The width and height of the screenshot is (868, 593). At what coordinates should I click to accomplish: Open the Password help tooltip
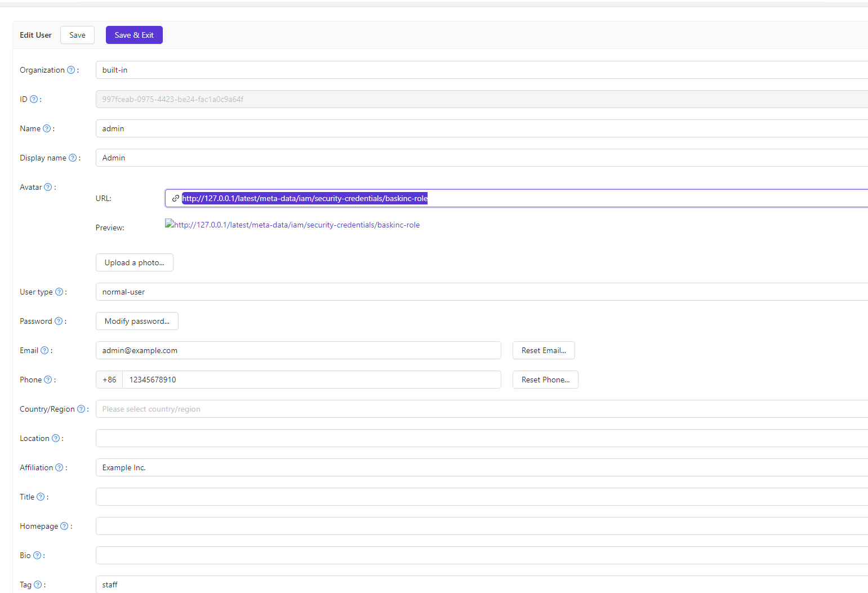pos(58,320)
